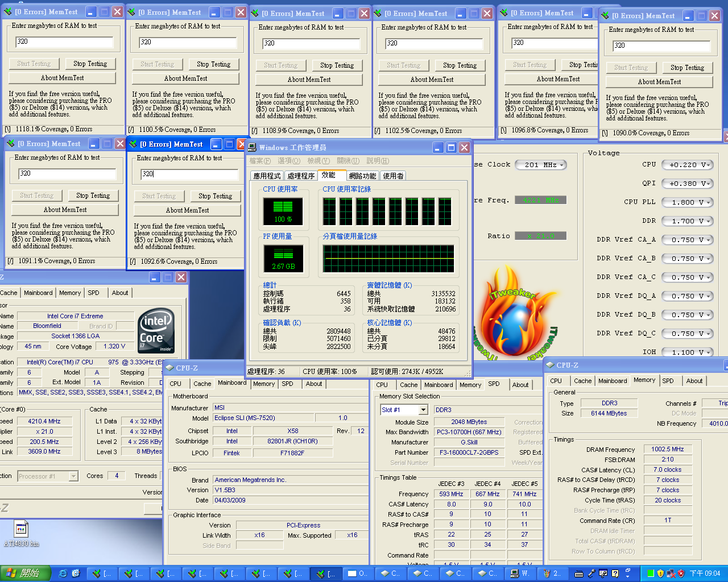The width and height of the screenshot is (728, 582).
Task: Click the keyboard icon in the taskbar
Action: tap(579, 573)
